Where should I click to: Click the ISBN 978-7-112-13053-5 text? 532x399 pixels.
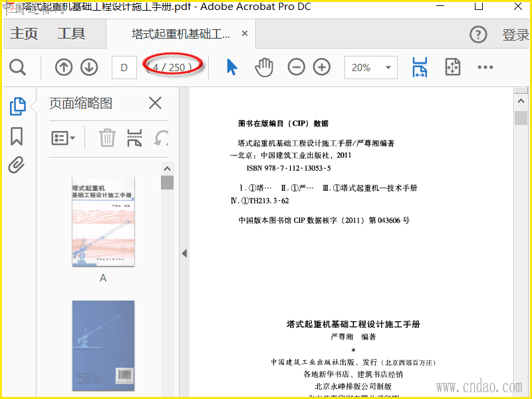[x=289, y=168]
